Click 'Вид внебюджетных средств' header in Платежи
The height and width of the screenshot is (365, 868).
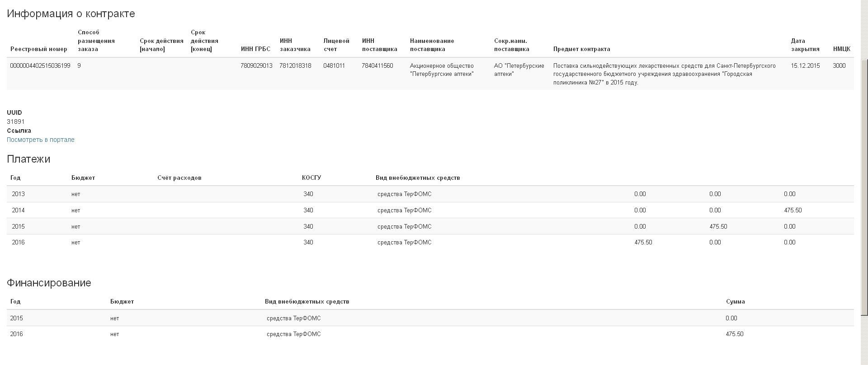[418, 178]
